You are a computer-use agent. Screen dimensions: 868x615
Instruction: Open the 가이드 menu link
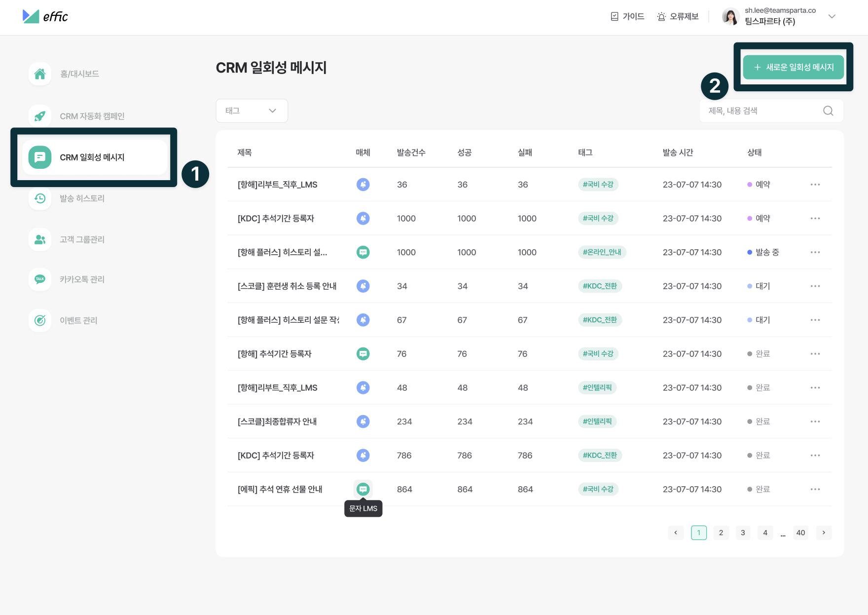(627, 17)
